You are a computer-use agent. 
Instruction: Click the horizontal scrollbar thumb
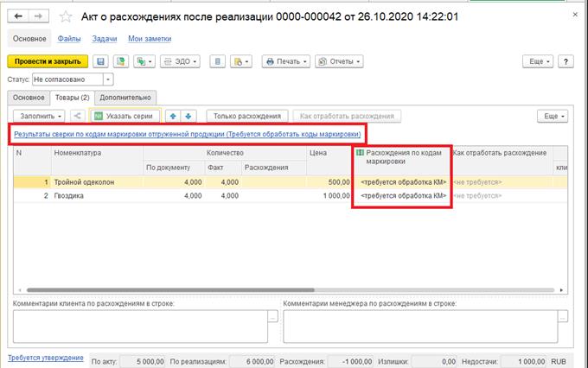click(x=170, y=290)
